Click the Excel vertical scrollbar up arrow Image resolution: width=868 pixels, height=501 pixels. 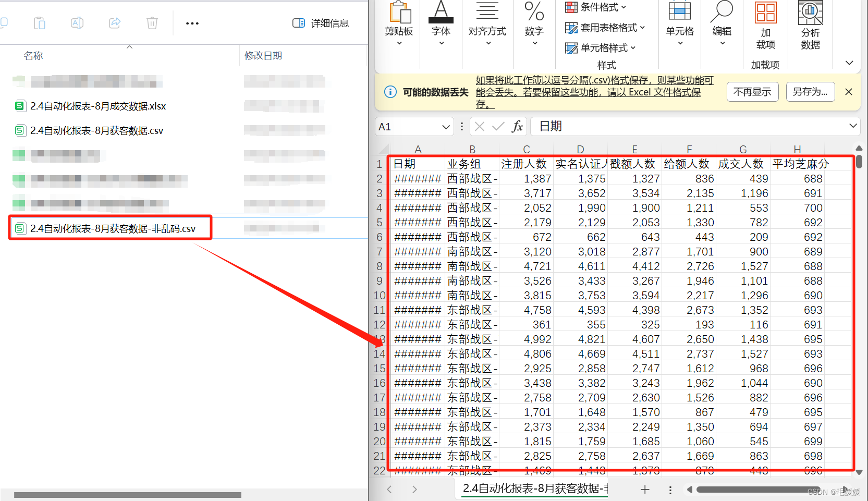pos(859,149)
